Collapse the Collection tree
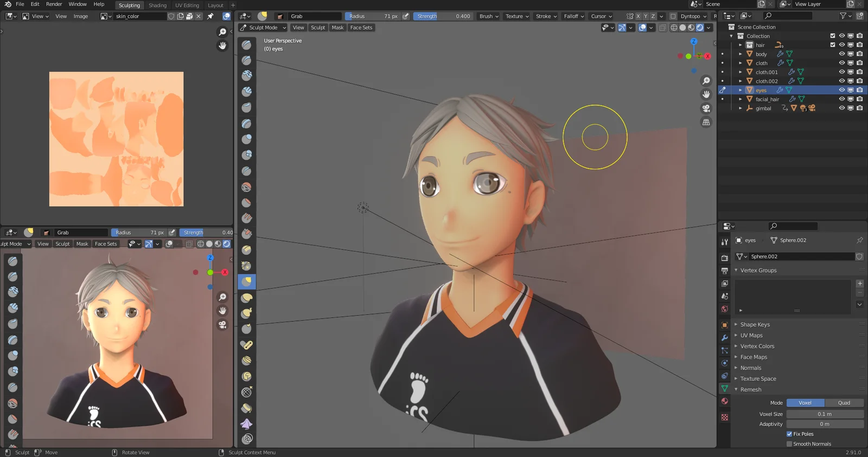The height and width of the screenshot is (457, 868). 731,36
